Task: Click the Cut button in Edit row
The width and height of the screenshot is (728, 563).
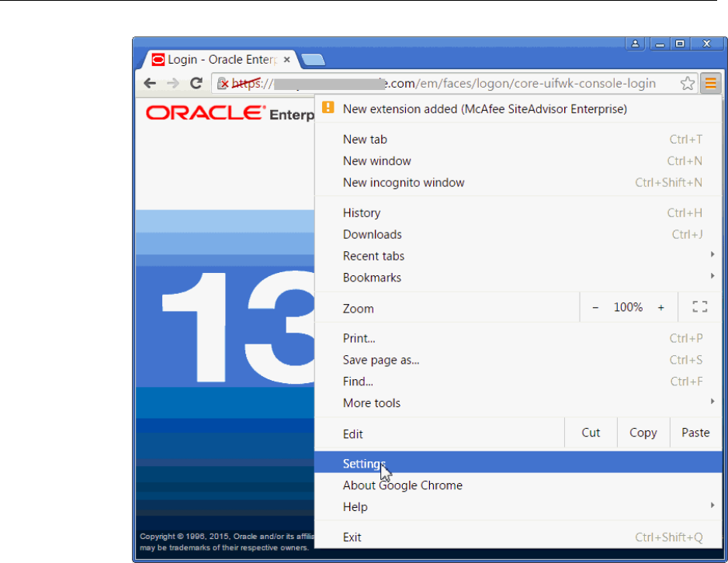Action: click(x=591, y=433)
